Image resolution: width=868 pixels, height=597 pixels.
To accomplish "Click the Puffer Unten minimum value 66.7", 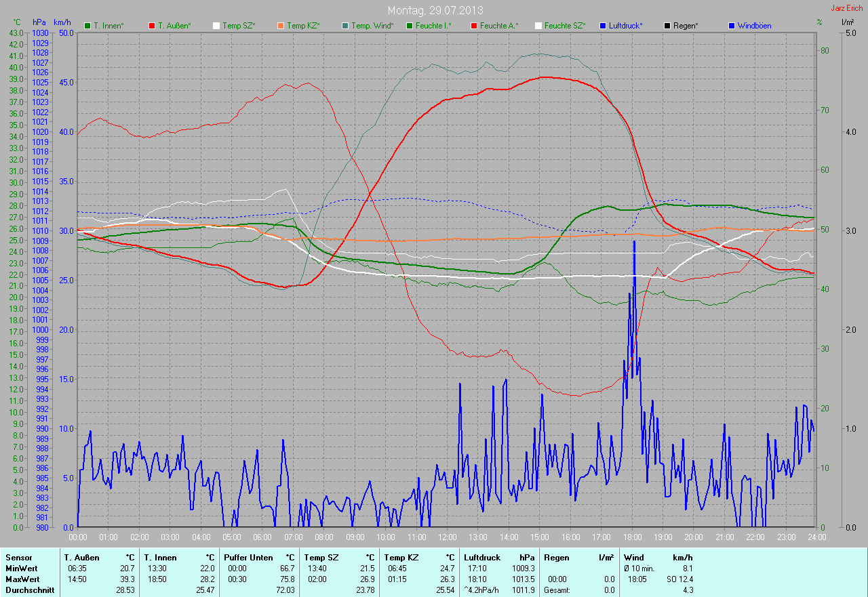I will click(x=286, y=569).
